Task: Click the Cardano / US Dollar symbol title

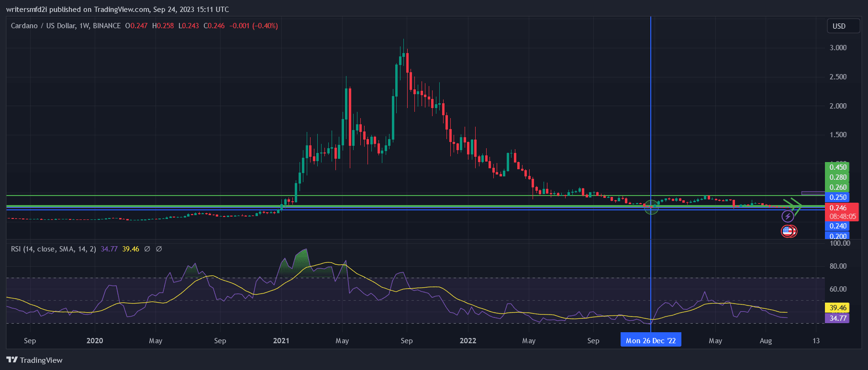Action: click(66, 26)
